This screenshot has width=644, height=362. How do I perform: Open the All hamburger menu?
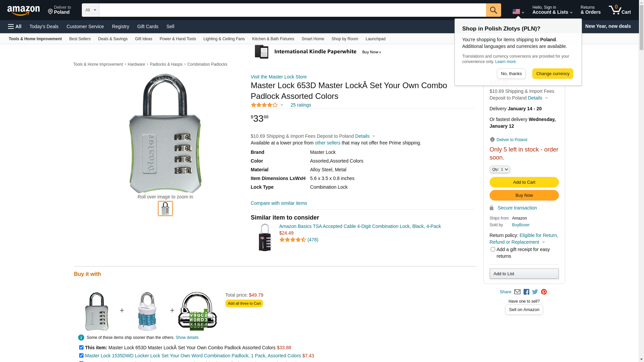tap(15, 26)
